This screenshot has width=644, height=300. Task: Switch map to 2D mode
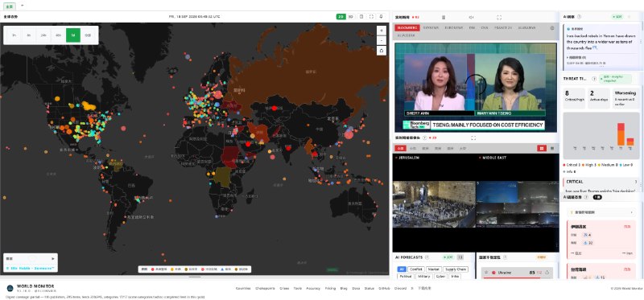[x=341, y=17]
